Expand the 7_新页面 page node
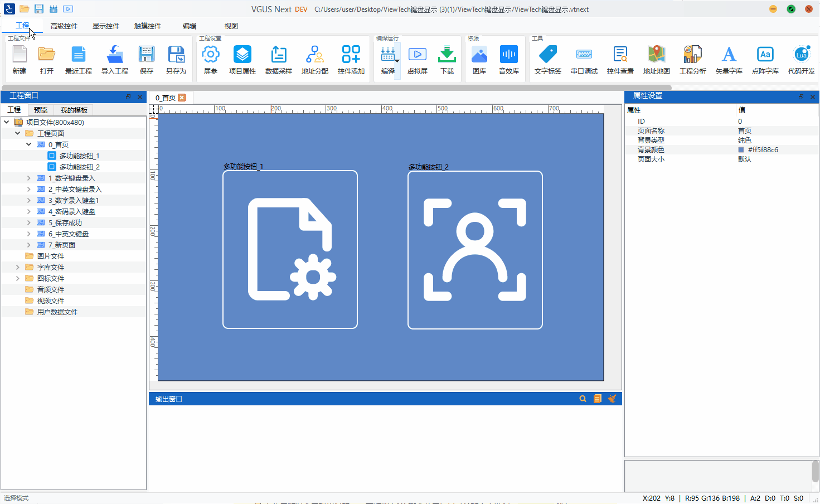This screenshot has height=504, width=820. pyautogui.click(x=29, y=245)
